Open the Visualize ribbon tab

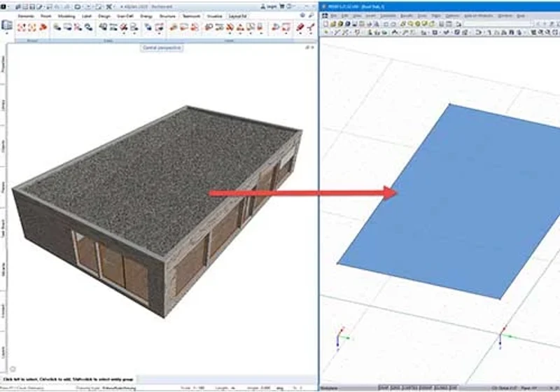click(x=214, y=16)
